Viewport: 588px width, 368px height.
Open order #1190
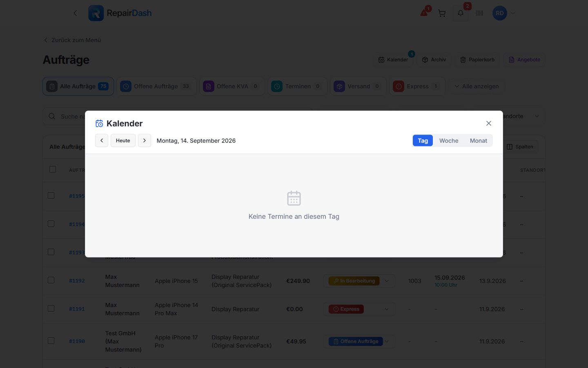pyautogui.click(x=77, y=341)
